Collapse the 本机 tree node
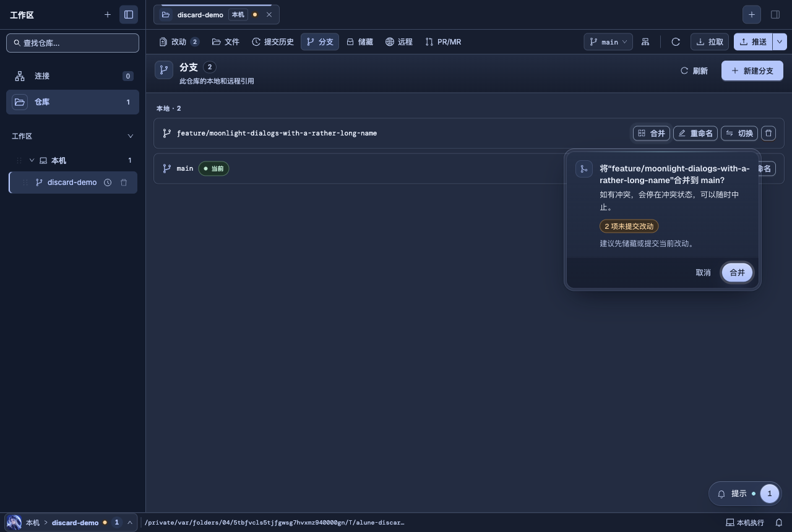The width and height of the screenshot is (792, 532). tap(32, 160)
